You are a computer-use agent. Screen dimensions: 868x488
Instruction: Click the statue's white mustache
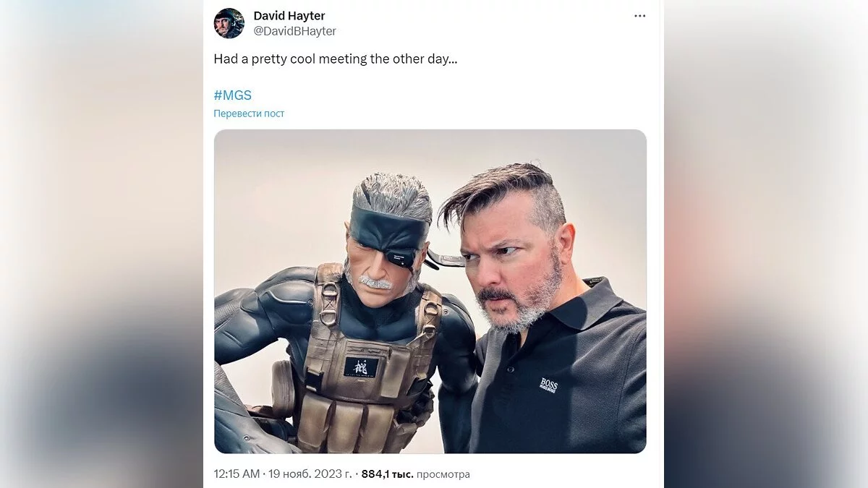tap(374, 282)
